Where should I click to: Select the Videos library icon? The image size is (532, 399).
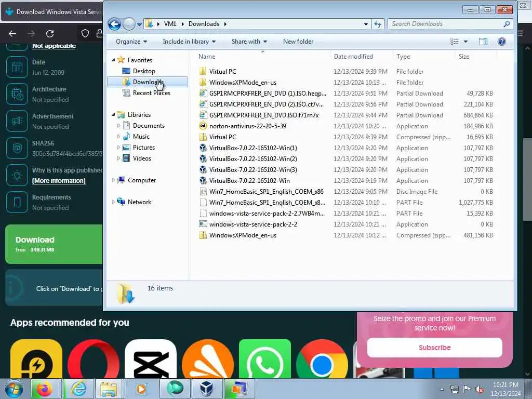[126, 158]
